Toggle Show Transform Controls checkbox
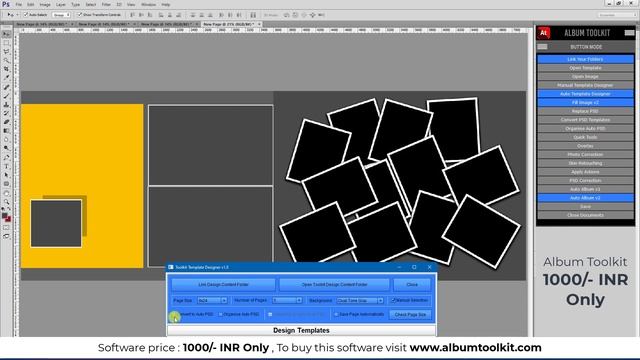This screenshot has height=360, width=640. coord(80,15)
